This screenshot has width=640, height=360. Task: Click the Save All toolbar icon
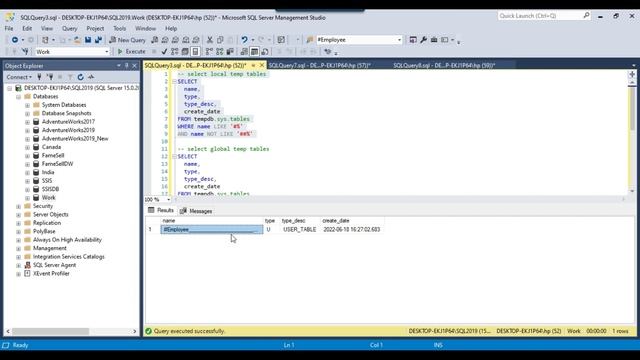(98, 40)
